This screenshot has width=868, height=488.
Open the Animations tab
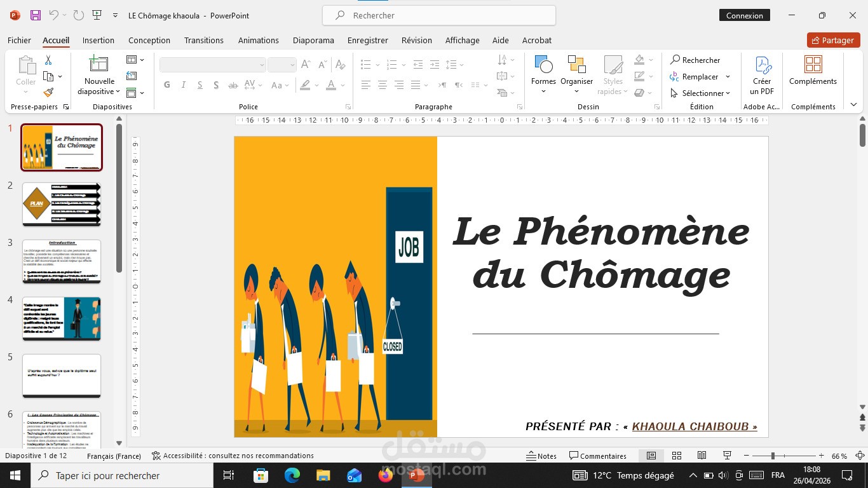tap(259, 40)
